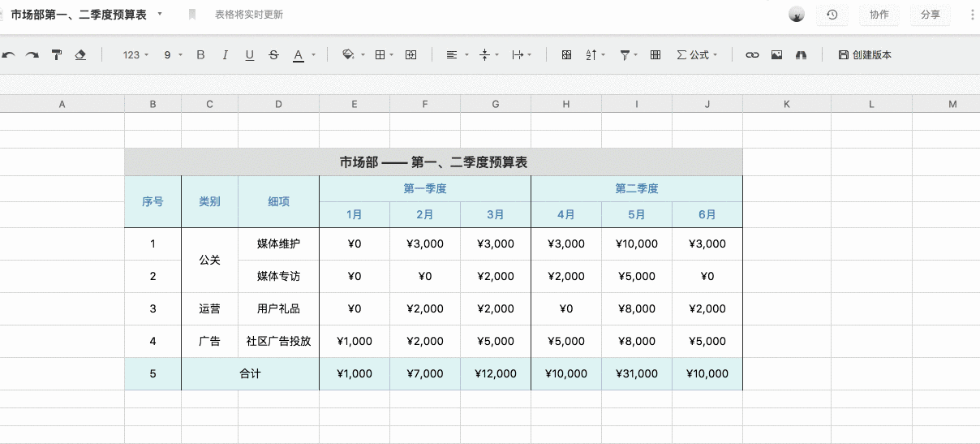980x444 pixels.
Task: Toggle bold formatting
Action: coord(201,55)
